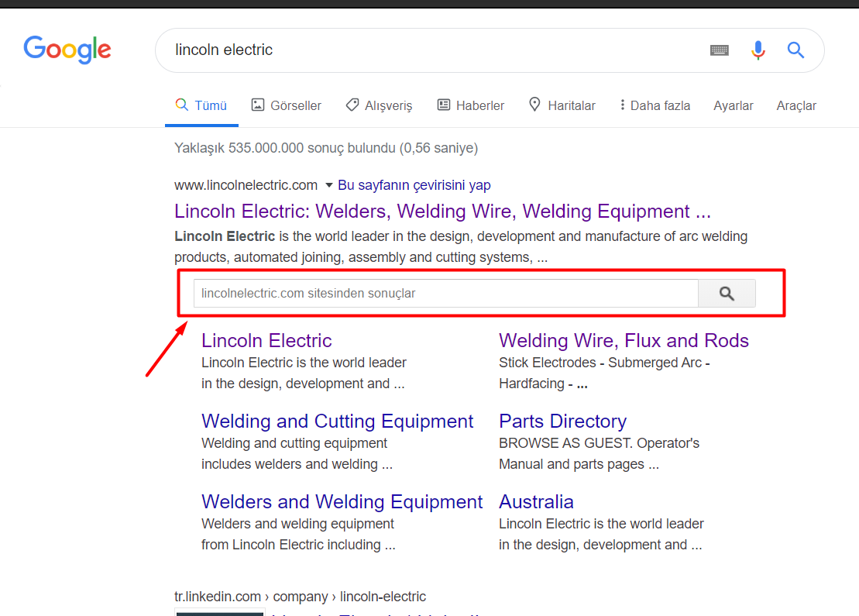
Task: Open the on-screen keyboard icon
Action: point(720,50)
